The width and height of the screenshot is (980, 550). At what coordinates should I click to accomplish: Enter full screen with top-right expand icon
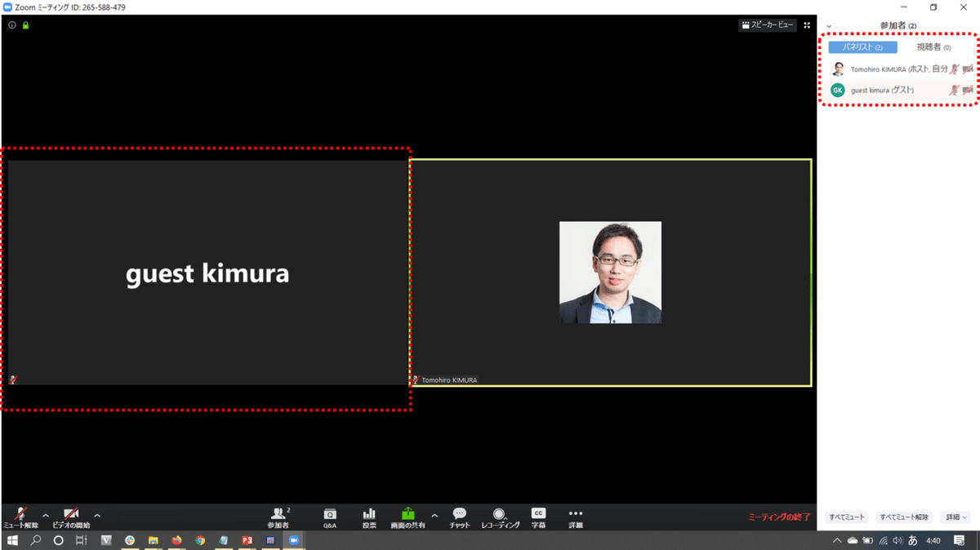pyautogui.click(x=807, y=25)
